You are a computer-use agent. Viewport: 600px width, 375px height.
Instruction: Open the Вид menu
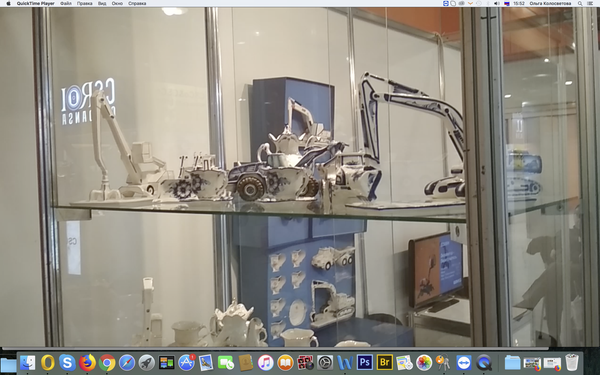(102, 3)
